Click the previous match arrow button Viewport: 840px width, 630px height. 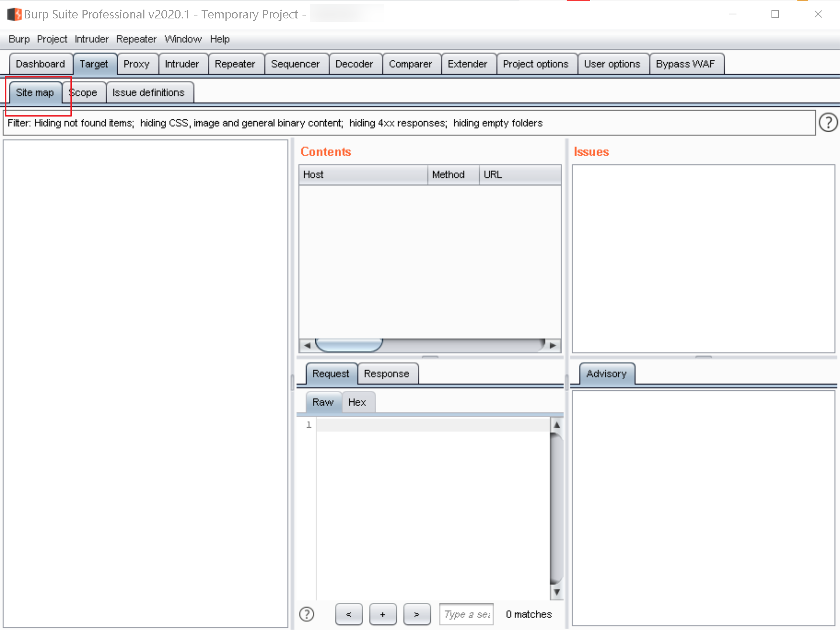[349, 614]
